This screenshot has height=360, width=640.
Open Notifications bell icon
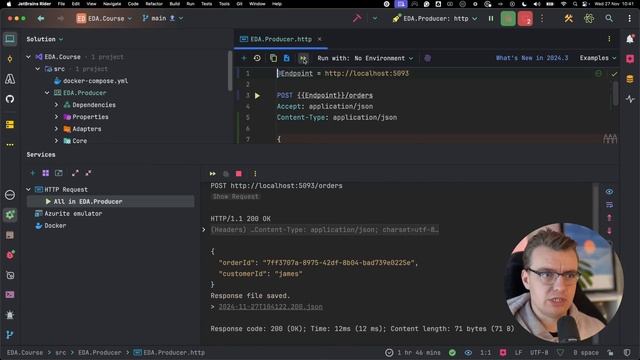point(630,39)
